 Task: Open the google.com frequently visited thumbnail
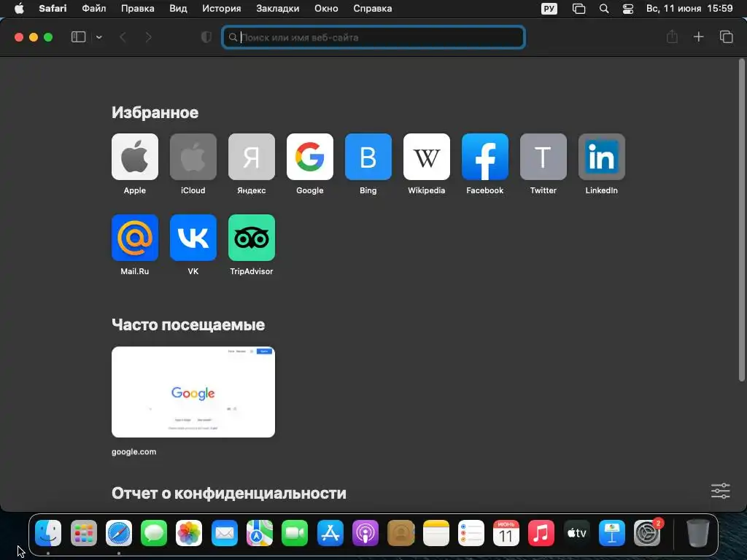pos(193,392)
